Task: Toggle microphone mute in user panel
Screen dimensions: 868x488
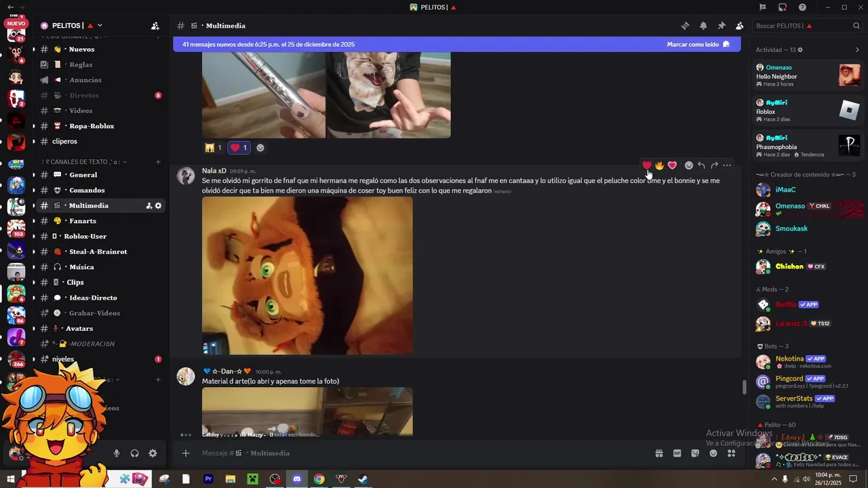Action: 117,453
